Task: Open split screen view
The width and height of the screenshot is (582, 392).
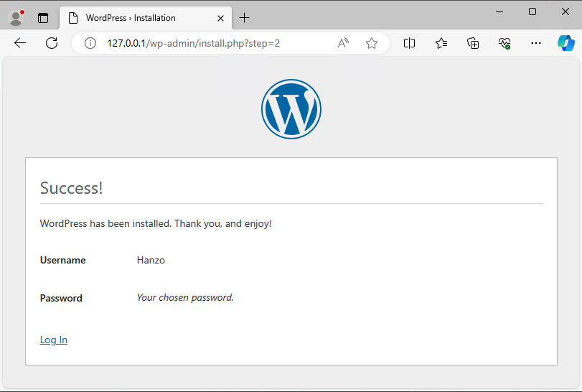Action: (x=410, y=43)
